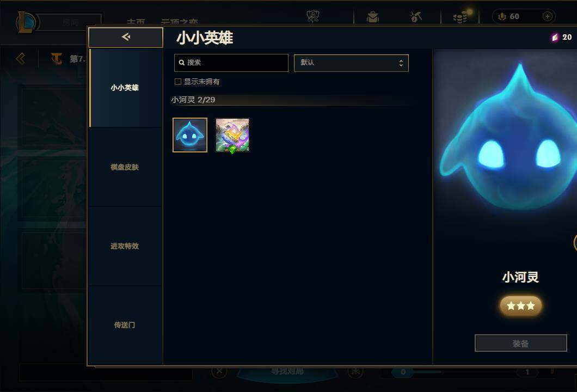The height and width of the screenshot is (392, 577).
Task: Focus the 搜索 search field
Action: coord(231,63)
